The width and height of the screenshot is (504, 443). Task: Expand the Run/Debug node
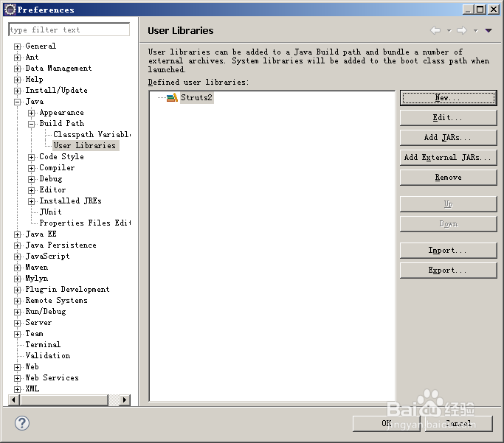(18, 313)
